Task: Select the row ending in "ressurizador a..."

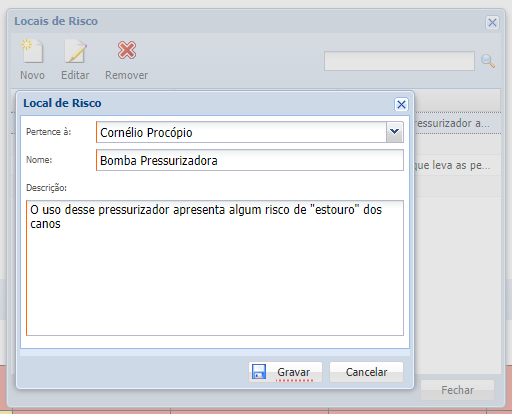Action: click(457, 123)
